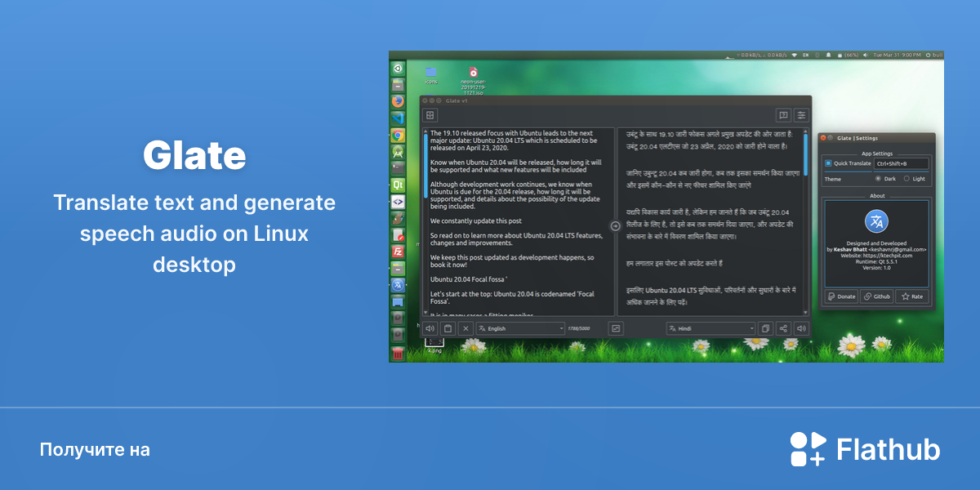The height and width of the screenshot is (490, 980).
Task: Open the terminal from the dock
Action: [x=398, y=167]
